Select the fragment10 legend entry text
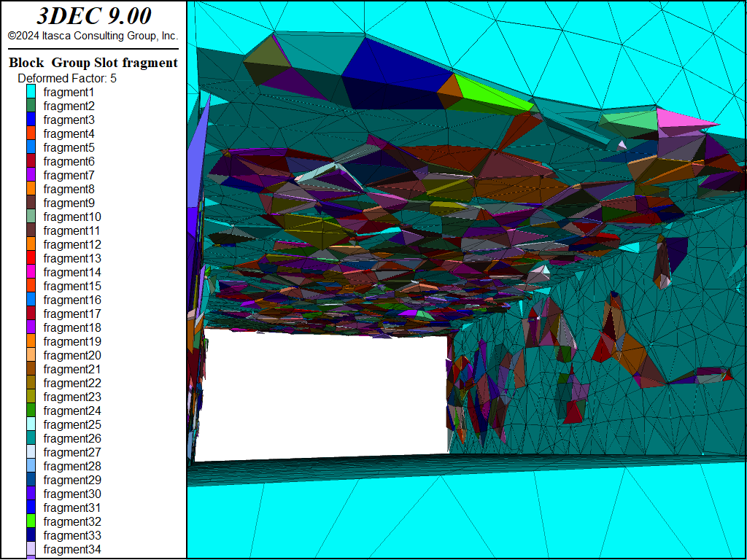 coord(72,217)
